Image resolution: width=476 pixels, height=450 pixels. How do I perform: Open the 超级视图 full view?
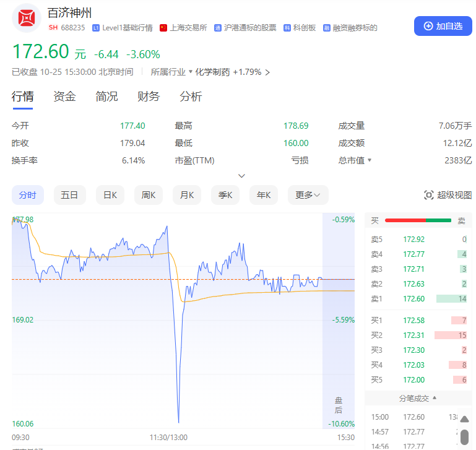click(x=448, y=195)
